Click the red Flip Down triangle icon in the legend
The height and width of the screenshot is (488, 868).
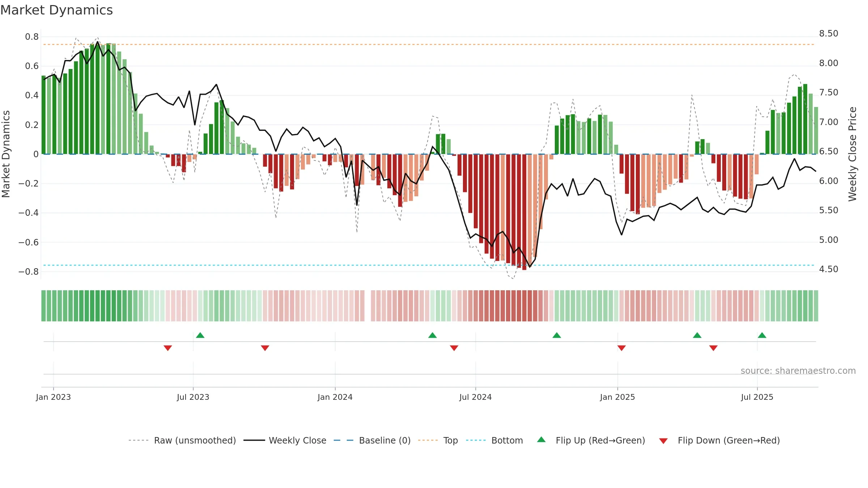[x=663, y=441]
